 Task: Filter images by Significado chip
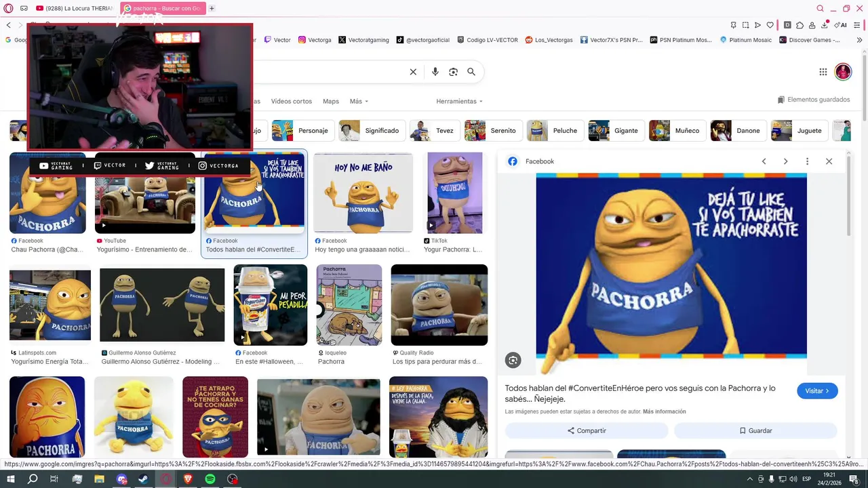click(372, 130)
